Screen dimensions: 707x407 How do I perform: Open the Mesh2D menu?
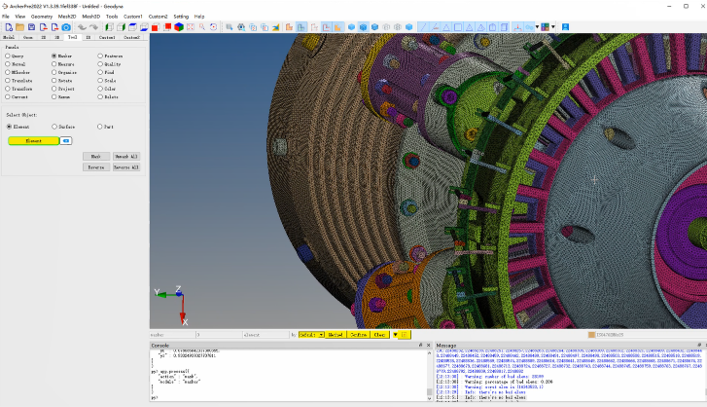pos(67,16)
